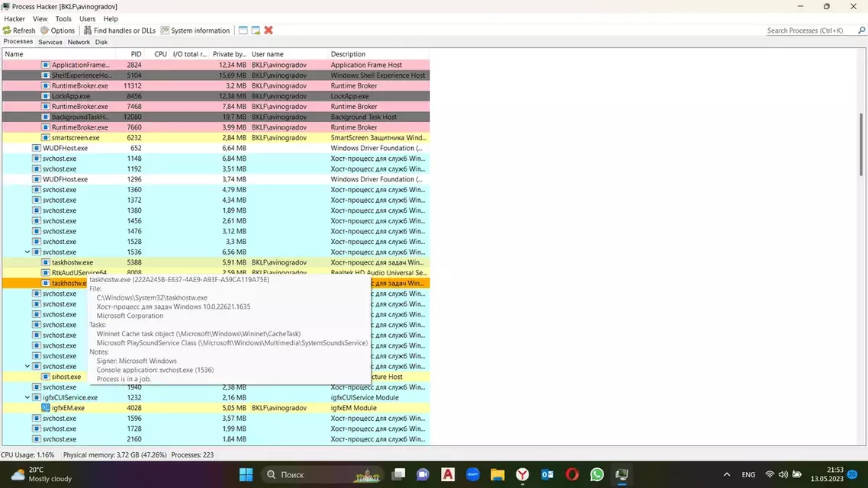
Task: Collapse the svchost.exe PID 1536 tree
Action: click(27, 252)
